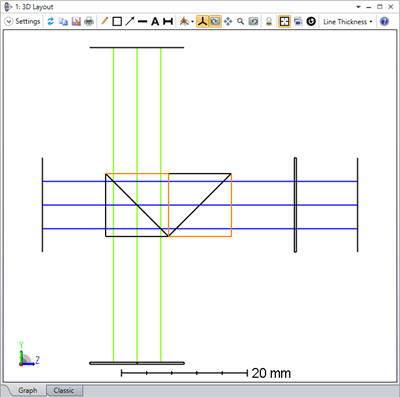Switch to the Classic tab
The image size is (400, 397).
click(64, 390)
